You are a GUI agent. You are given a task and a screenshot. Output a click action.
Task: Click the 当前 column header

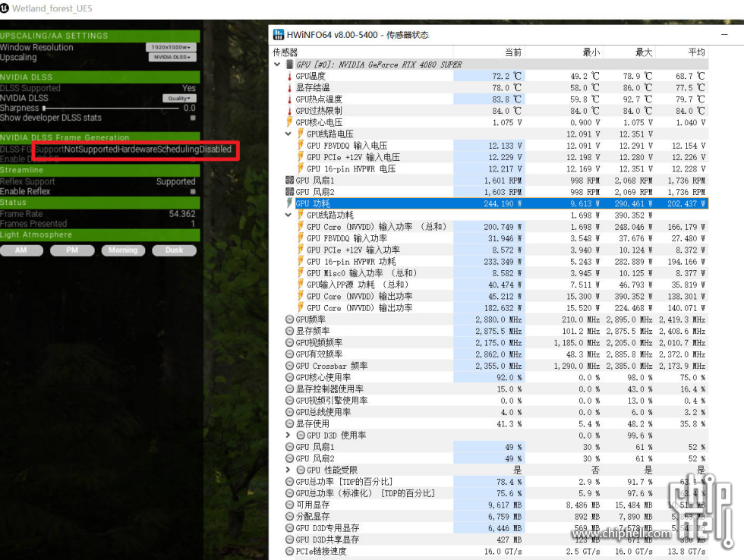489,52
